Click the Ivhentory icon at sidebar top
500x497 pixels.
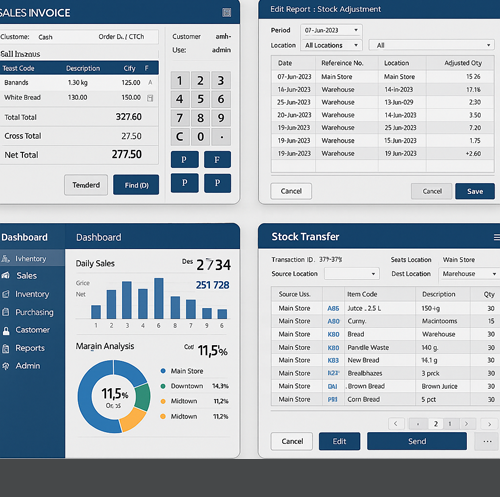(x=5, y=258)
